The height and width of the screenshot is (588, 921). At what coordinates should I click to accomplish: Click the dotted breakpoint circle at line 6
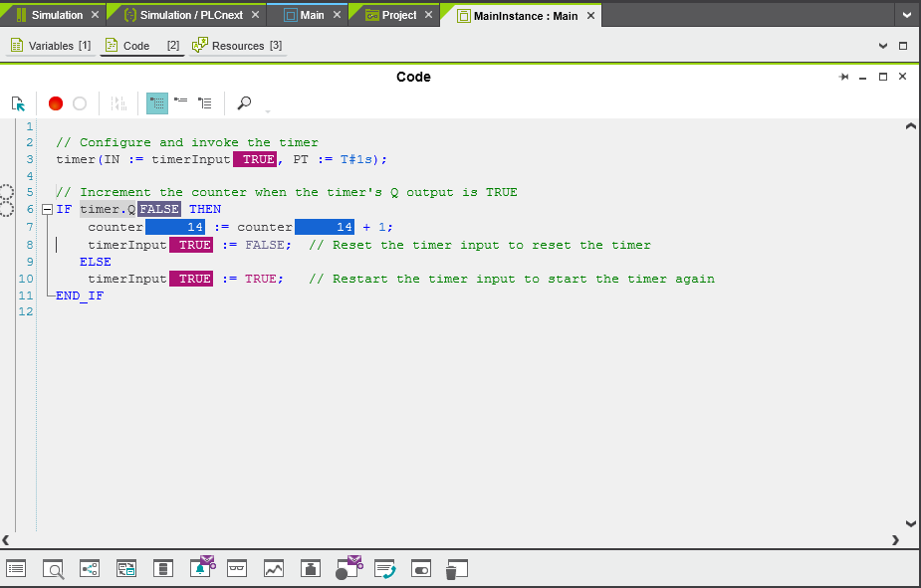(6, 209)
